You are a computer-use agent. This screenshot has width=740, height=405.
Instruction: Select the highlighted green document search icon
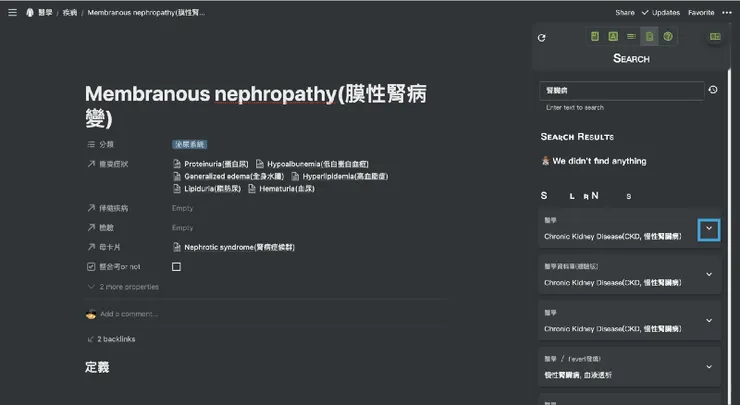(x=649, y=36)
